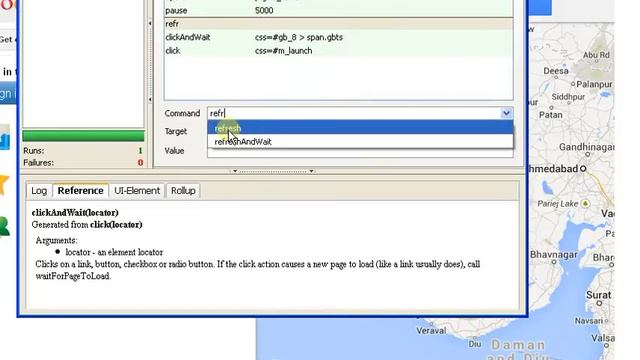Select the 'click' command row
The height and width of the screenshot is (360, 640).
tap(338, 51)
